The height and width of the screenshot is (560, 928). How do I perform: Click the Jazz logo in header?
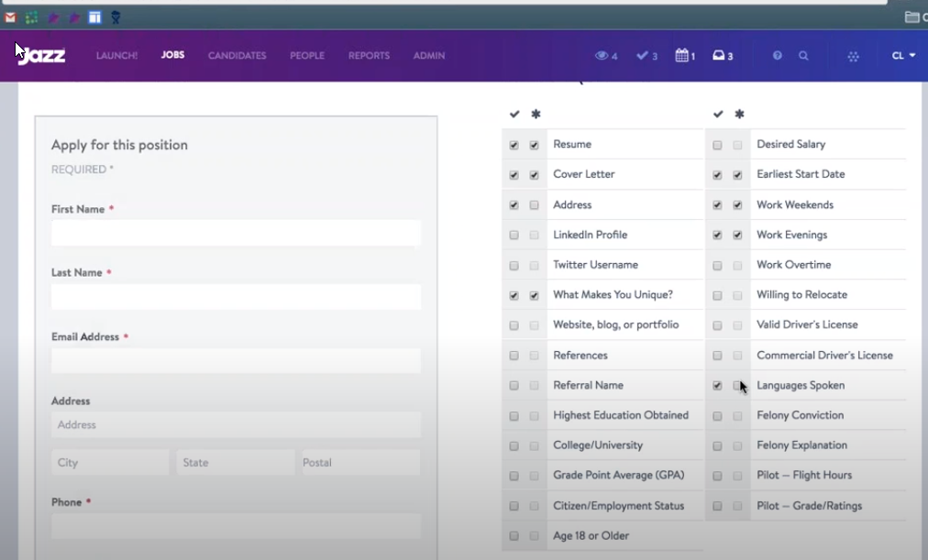click(x=41, y=55)
